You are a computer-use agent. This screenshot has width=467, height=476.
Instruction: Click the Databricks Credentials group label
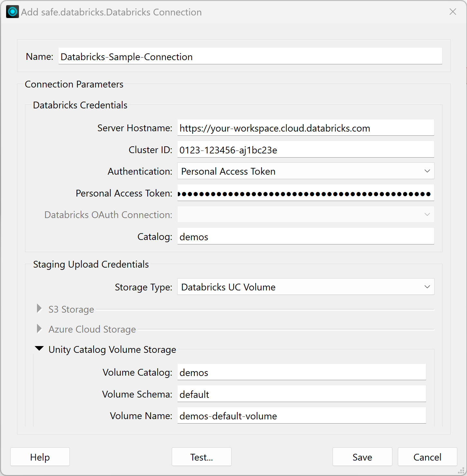80,105
